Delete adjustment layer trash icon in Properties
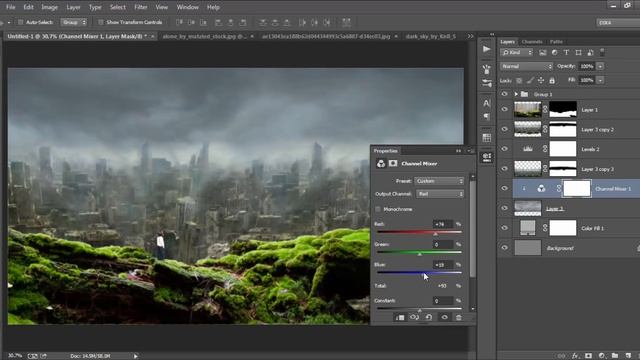This screenshot has width=640, height=360. tap(458, 317)
